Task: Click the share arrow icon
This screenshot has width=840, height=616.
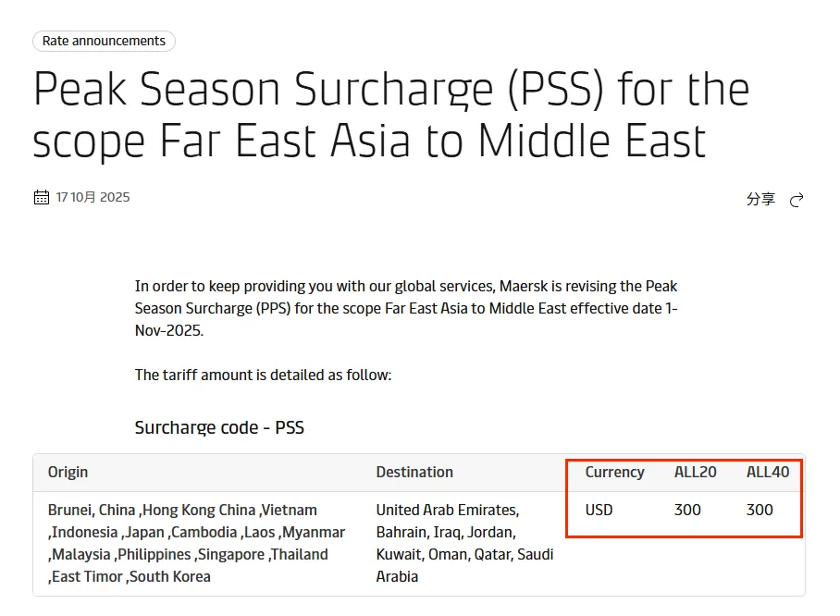Action: click(797, 200)
